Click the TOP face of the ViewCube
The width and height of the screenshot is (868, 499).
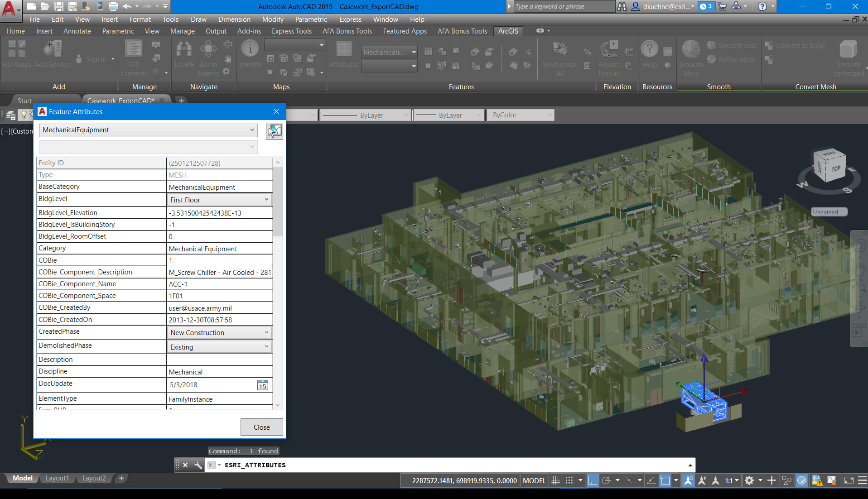tap(835, 169)
